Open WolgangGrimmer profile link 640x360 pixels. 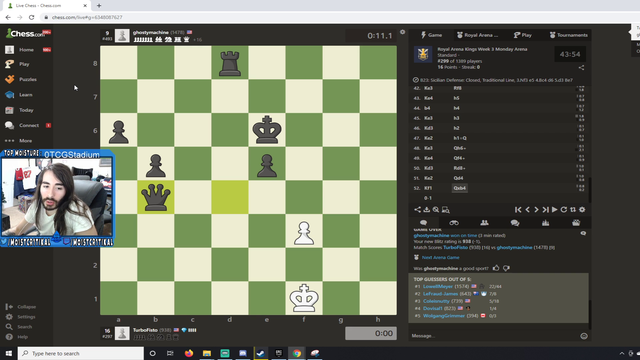[444, 316]
